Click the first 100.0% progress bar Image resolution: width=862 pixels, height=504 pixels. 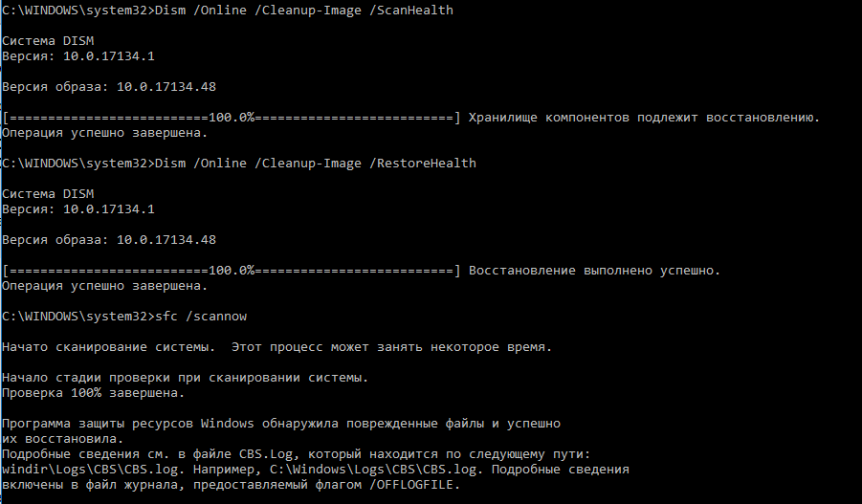pyautogui.click(x=232, y=118)
